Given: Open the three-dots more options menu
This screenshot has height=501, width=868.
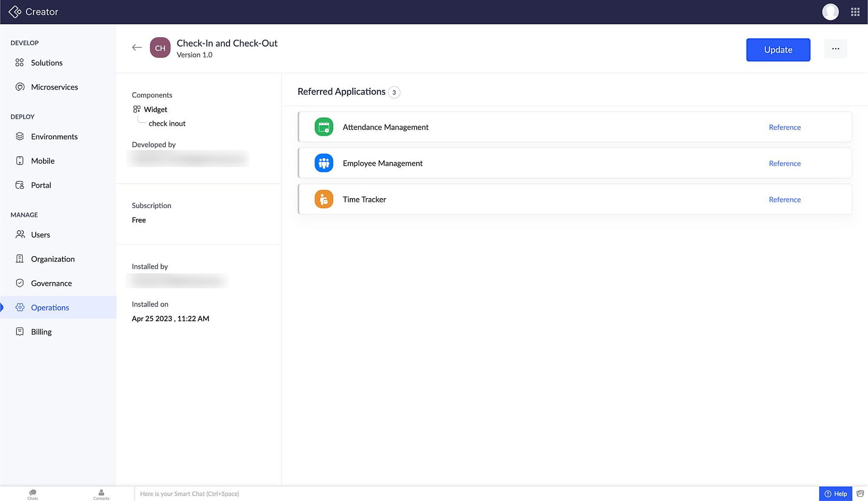Looking at the screenshot, I should pyautogui.click(x=835, y=49).
